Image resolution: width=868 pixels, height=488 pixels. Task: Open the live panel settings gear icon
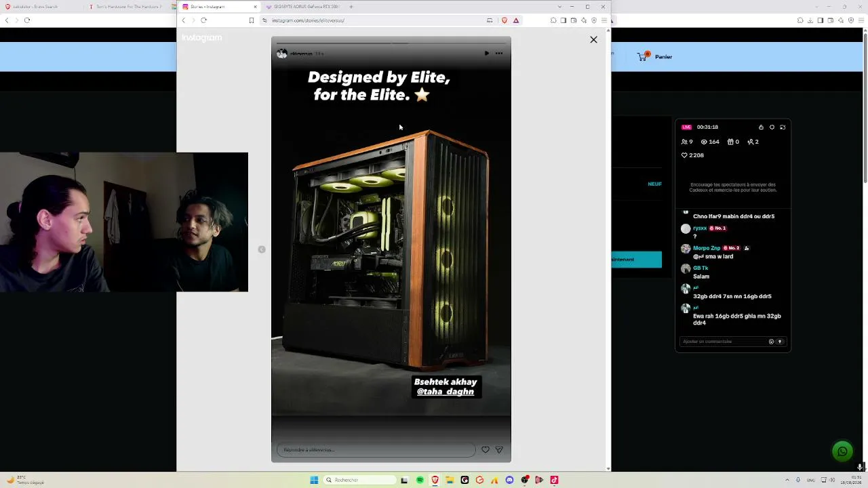(x=772, y=127)
